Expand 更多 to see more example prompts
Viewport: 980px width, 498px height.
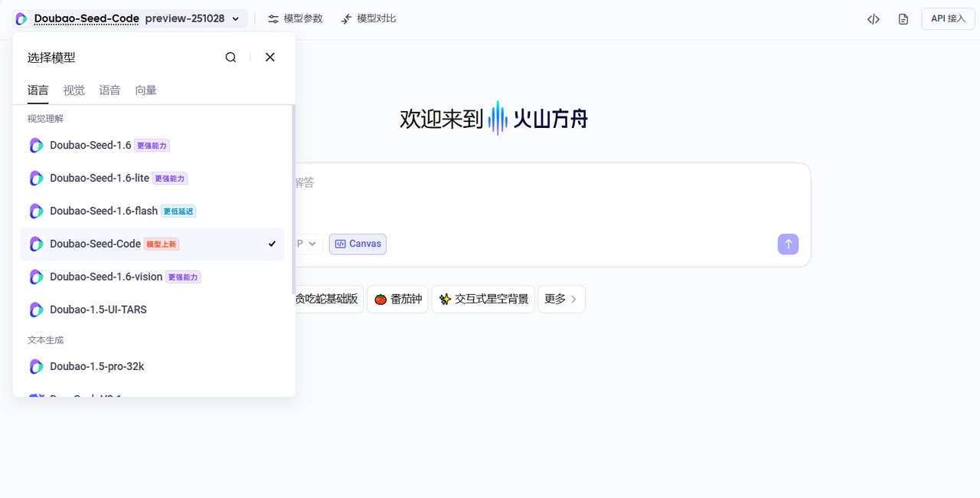coord(561,299)
